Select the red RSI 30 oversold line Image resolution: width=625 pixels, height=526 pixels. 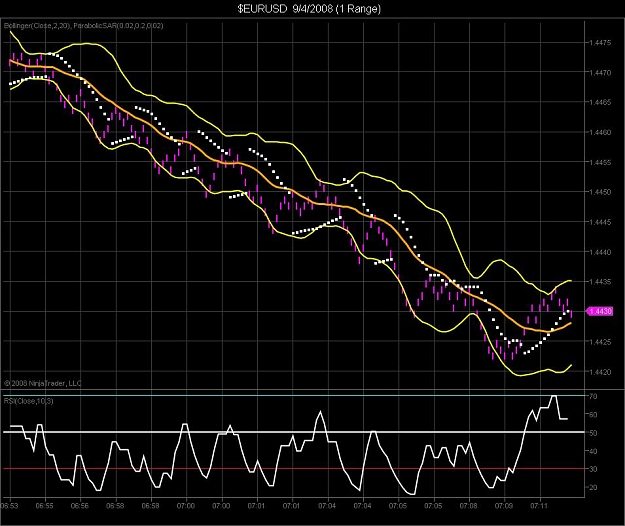tap(294, 469)
